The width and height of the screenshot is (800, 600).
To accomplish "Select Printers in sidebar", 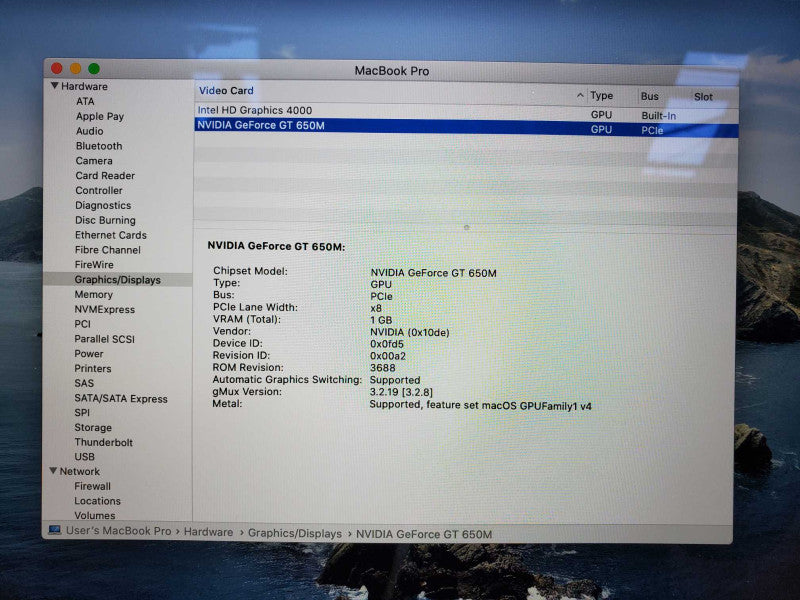I will [93, 368].
